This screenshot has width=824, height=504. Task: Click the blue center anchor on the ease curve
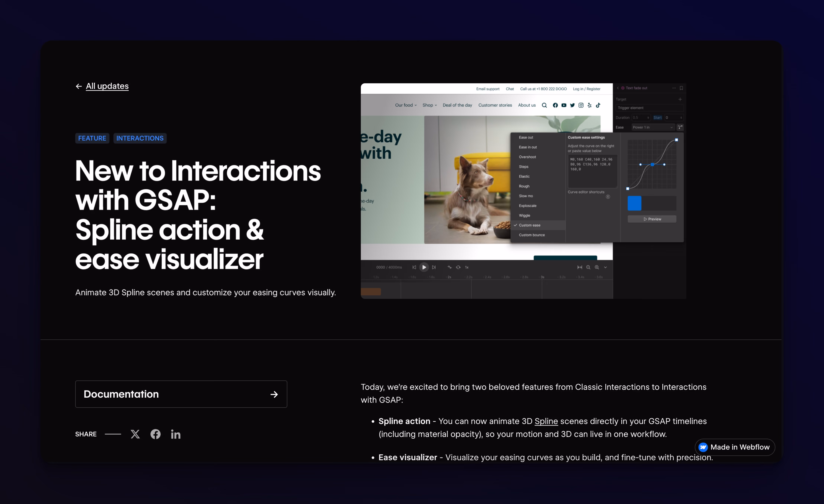pos(652,164)
